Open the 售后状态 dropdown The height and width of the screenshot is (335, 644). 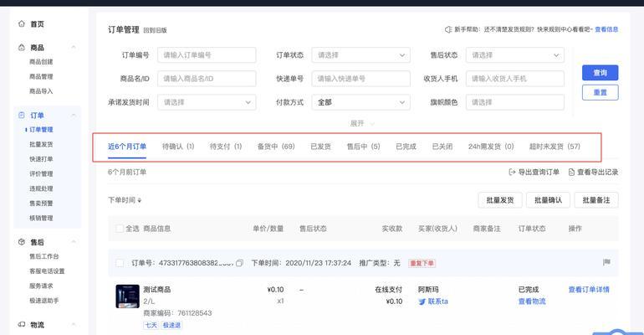coord(514,55)
